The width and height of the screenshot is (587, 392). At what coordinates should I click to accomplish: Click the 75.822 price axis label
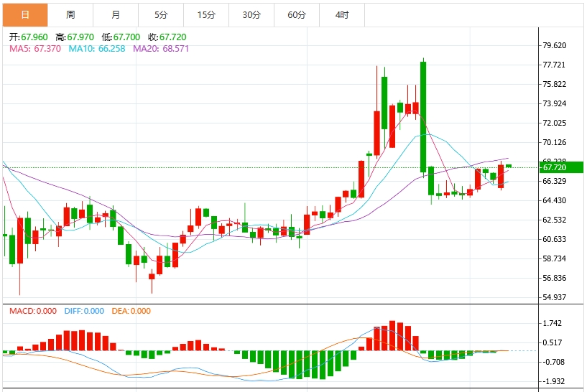(555, 84)
